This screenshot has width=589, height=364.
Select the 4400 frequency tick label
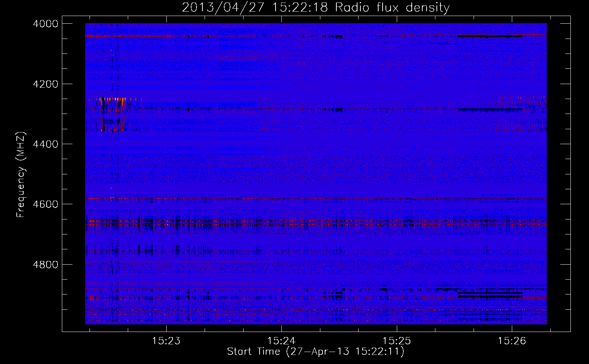[x=46, y=144]
